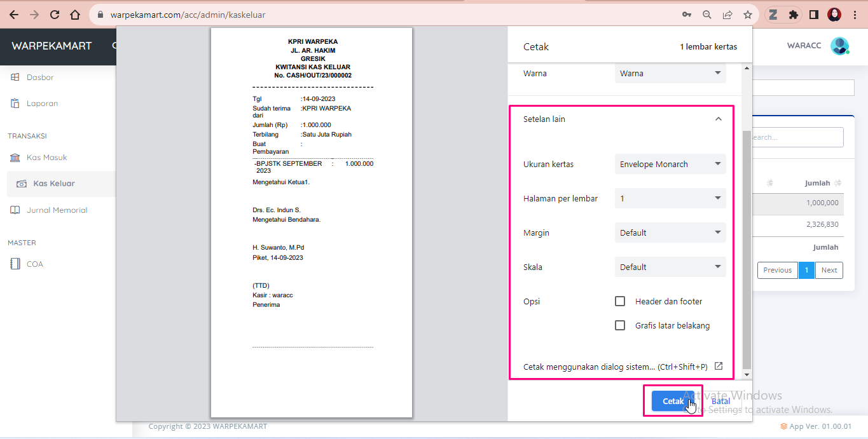
Task: Click the browser address bar URL
Action: pyautogui.click(x=188, y=15)
